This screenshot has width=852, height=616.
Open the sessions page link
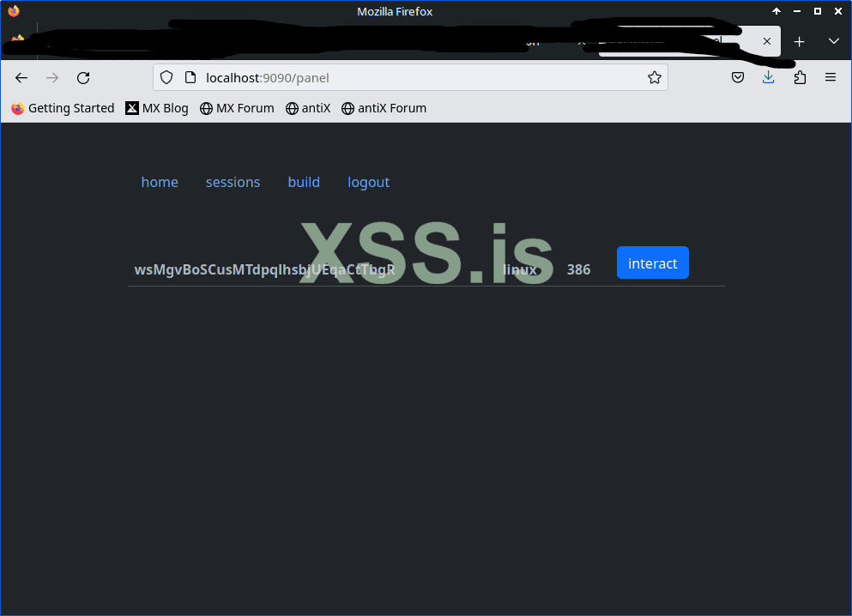[233, 182]
